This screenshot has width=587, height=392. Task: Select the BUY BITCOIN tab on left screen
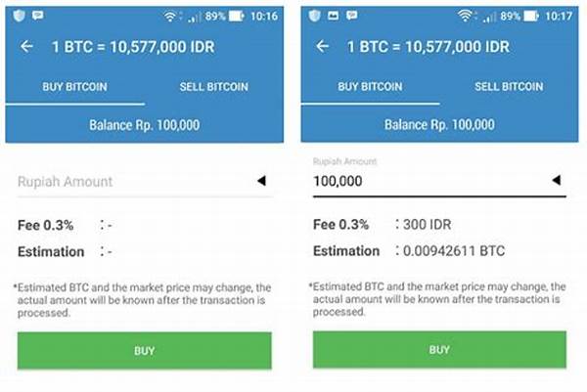point(74,87)
